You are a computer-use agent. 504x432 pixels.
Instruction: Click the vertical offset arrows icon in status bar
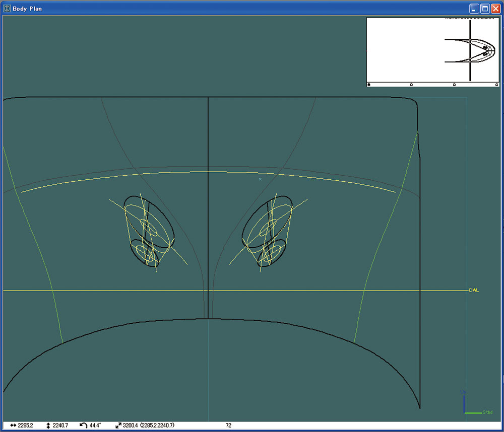pyautogui.click(x=48, y=425)
